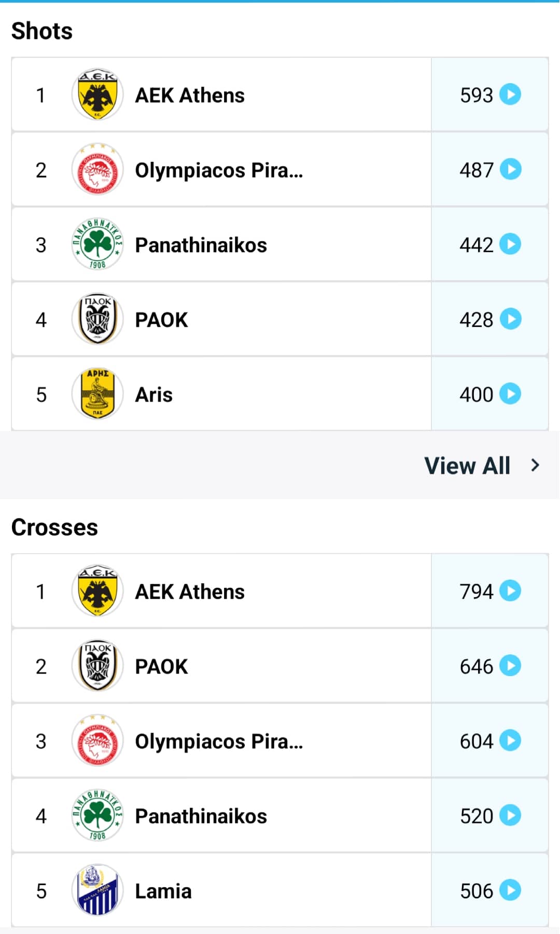The height and width of the screenshot is (934, 560).
Task: Tap the 646 crosses value for PAOK
Action: tap(476, 666)
